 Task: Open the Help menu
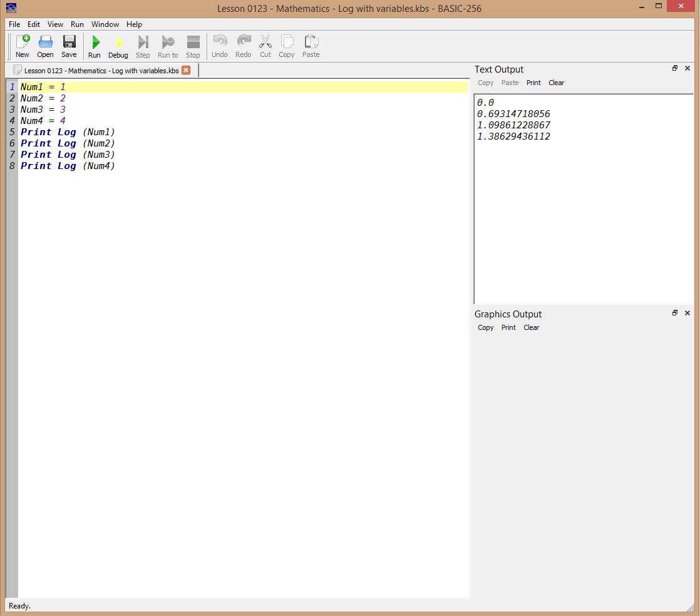coord(134,24)
